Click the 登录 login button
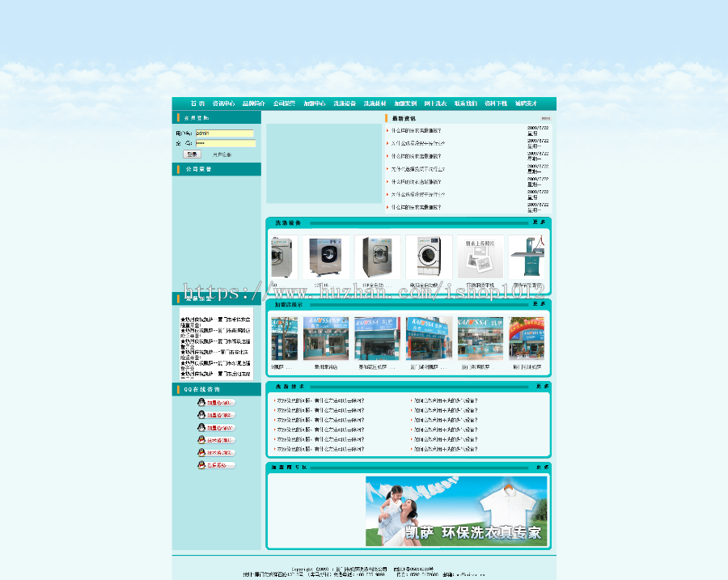The height and width of the screenshot is (580, 728). [x=193, y=155]
